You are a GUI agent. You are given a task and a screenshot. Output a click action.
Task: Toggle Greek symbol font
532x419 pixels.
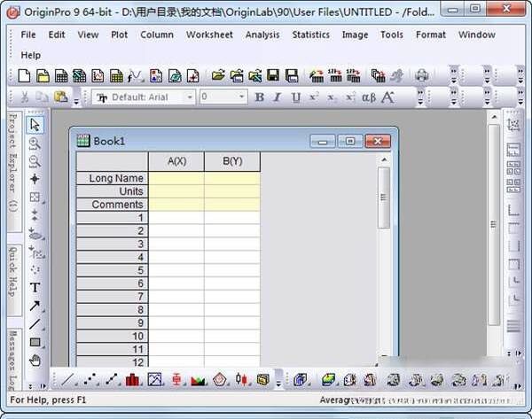369,97
